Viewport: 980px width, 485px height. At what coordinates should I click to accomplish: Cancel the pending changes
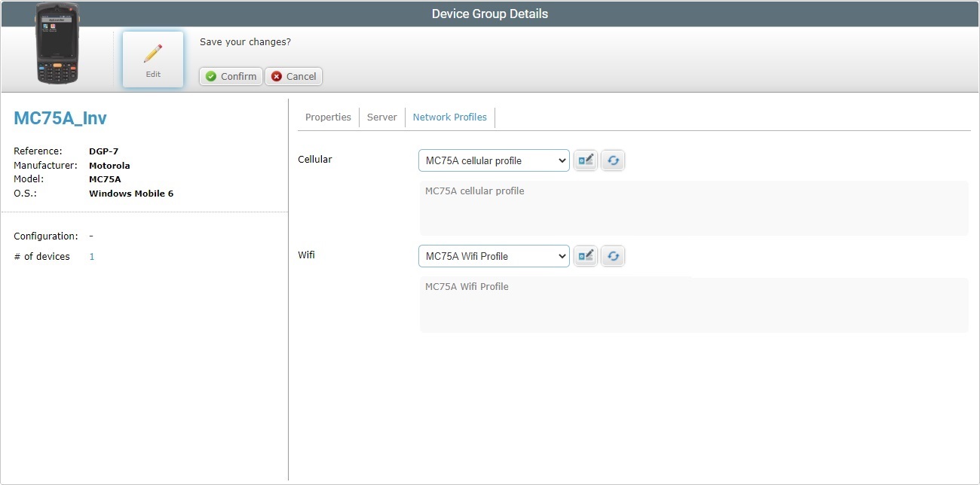(x=293, y=76)
